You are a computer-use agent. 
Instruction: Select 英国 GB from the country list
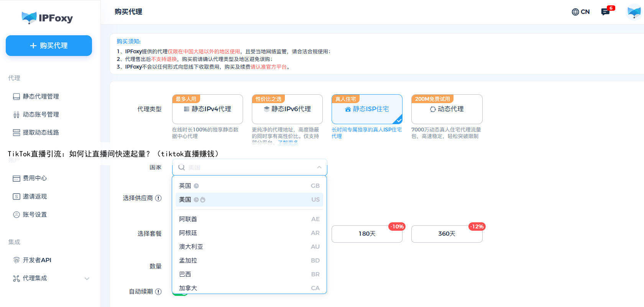(249, 186)
